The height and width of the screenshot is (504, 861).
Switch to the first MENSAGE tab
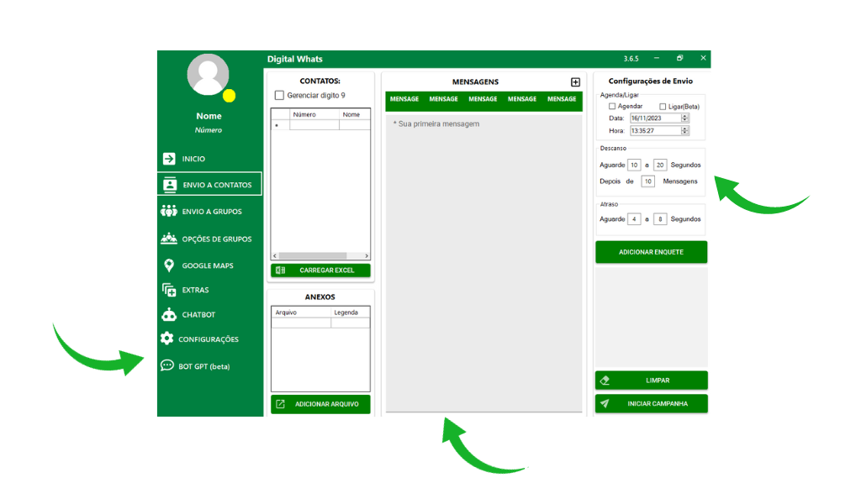(404, 99)
